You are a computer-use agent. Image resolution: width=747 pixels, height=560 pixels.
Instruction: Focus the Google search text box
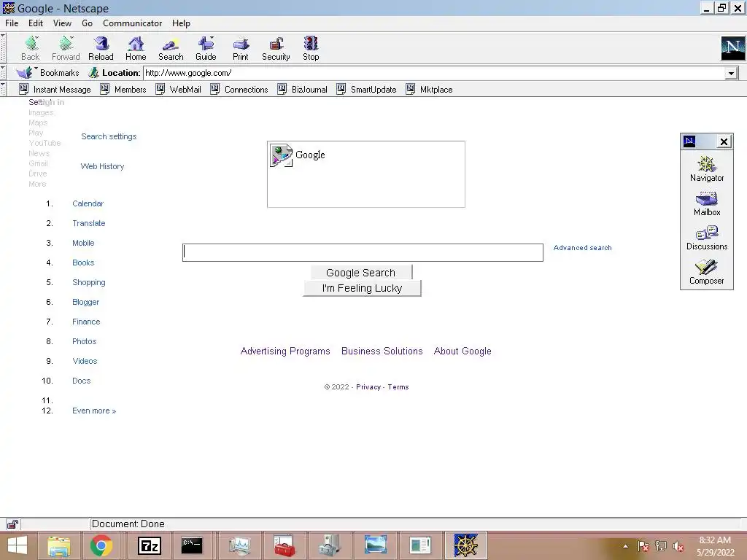[x=363, y=252]
